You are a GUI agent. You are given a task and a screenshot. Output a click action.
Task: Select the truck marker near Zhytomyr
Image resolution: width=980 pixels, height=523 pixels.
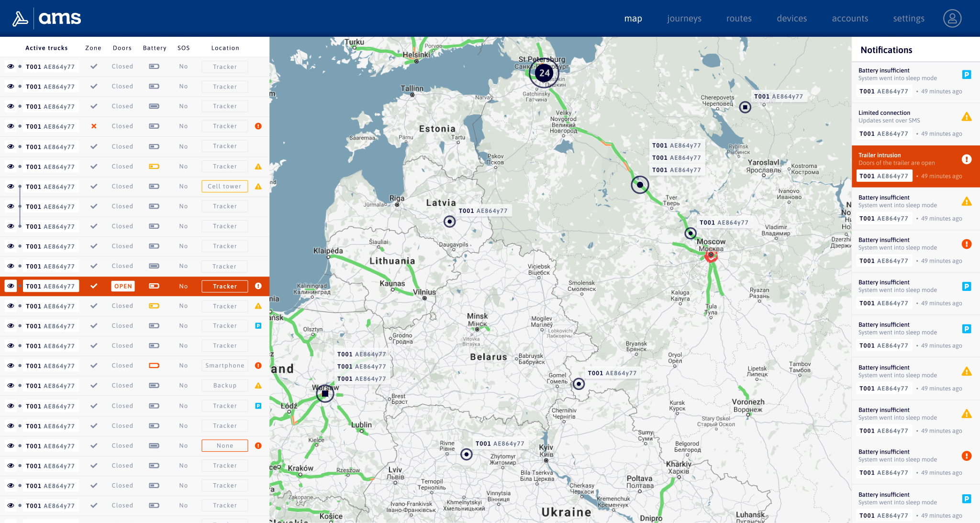click(467, 454)
